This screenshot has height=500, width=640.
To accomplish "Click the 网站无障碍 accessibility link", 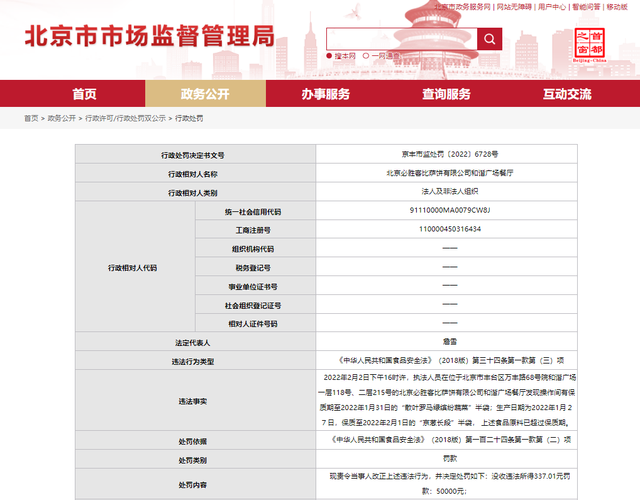I will coord(513,7).
